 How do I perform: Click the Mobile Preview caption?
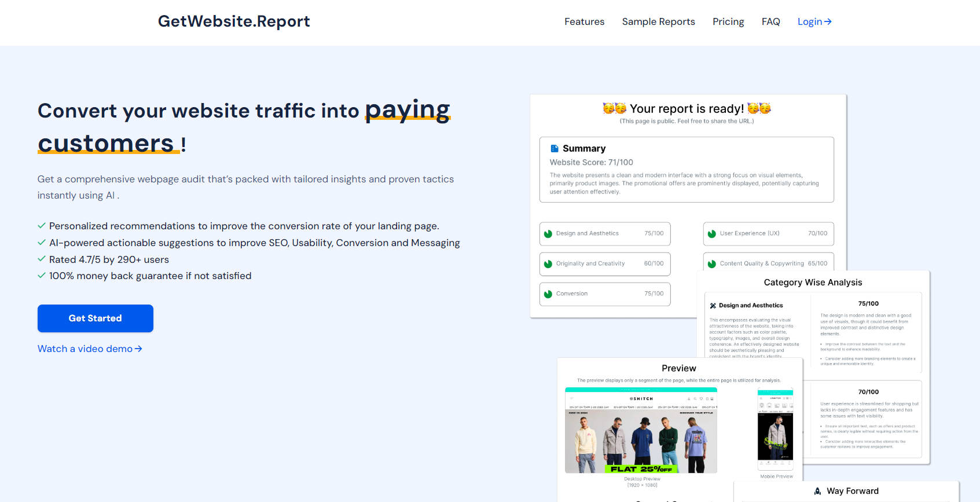pyautogui.click(x=776, y=477)
